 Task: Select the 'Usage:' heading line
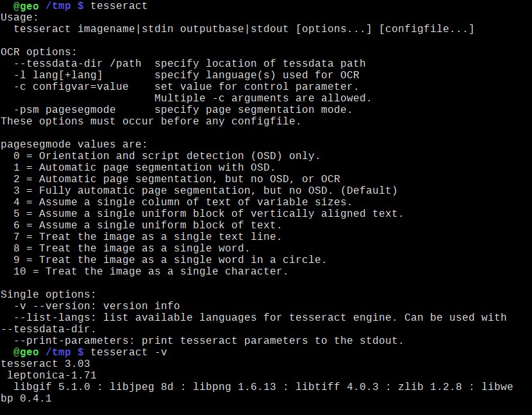click(20, 17)
